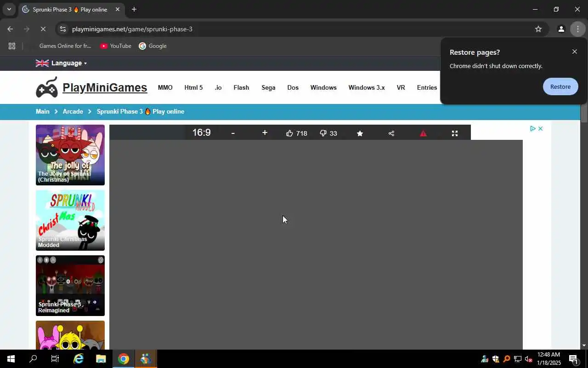Open the VR games category

click(401, 87)
